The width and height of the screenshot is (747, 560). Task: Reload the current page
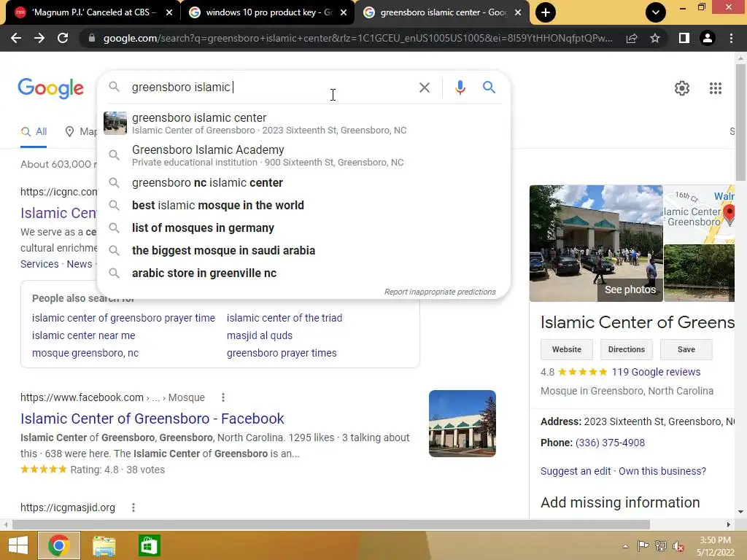pyautogui.click(x=63, y=38)
